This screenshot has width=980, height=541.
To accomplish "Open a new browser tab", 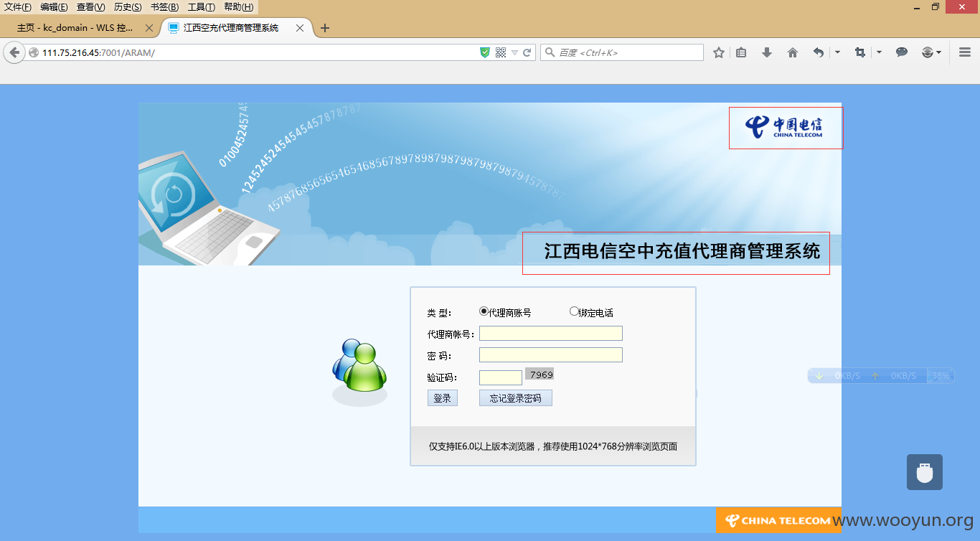I will coord(325,28).
